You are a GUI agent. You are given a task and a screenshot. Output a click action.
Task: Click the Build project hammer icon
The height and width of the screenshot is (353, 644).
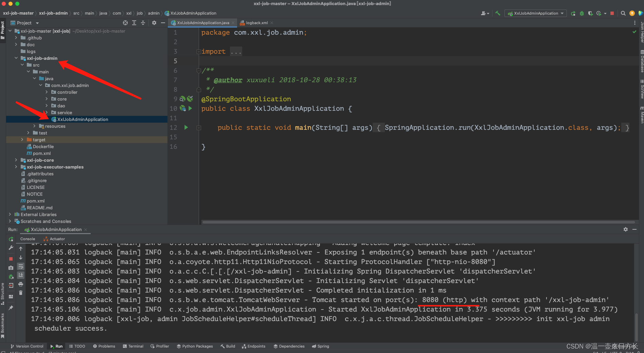[498, 13]
